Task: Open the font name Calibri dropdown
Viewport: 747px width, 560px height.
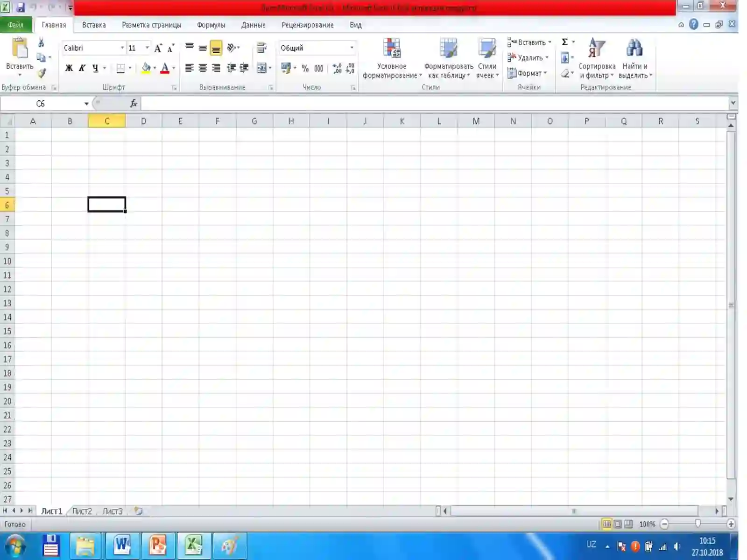Action: 122,48
